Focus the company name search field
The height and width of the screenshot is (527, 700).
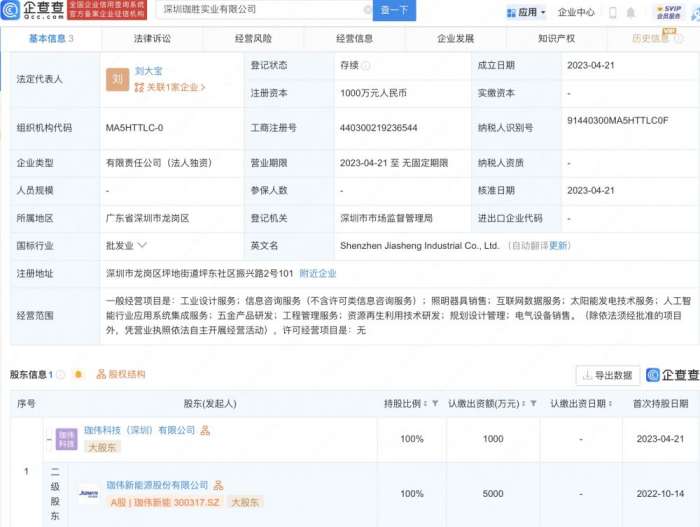coord(263,9)
